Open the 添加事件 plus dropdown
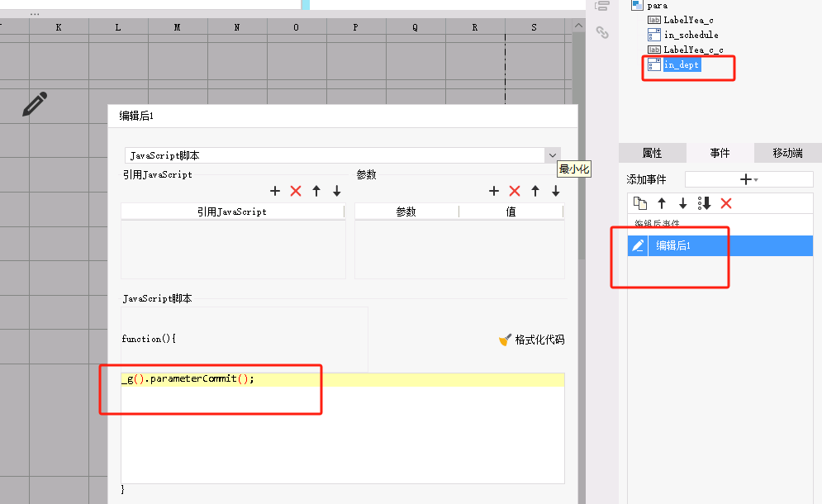This screenshot has height=504, width=822. tap(748, 179)
